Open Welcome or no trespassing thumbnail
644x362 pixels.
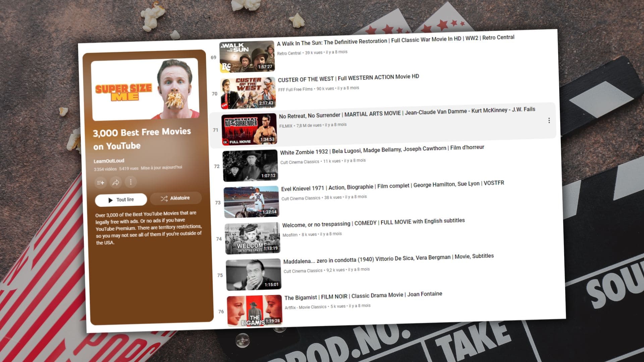[x=252, y=238]
